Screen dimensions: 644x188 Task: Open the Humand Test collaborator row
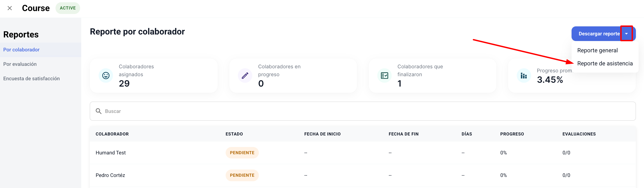point(111,153)
